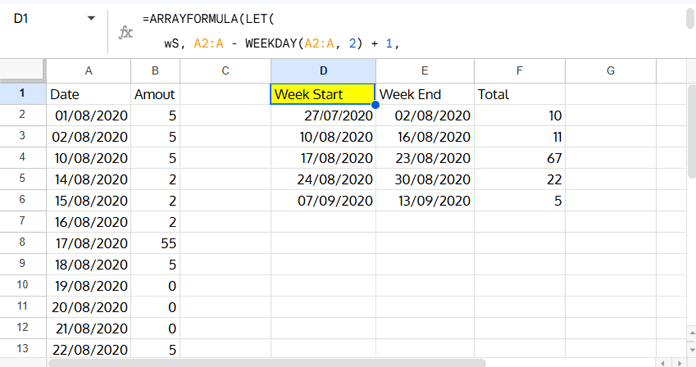This screenshot has width=696, height=367.
Task: Open the name box dropdown arrow
Action: click(91, 19)
